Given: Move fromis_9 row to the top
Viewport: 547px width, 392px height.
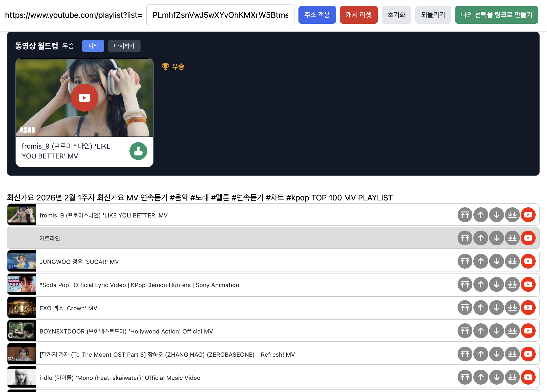Looking at the screenshot, I should point(465,215).
